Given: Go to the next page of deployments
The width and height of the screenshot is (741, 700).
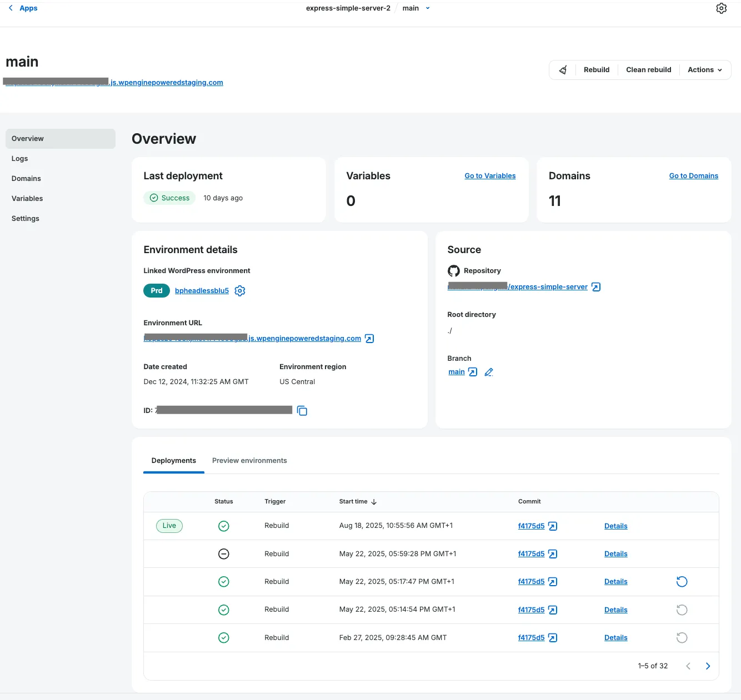Looking at the screenshot, I should click(708, 666).
